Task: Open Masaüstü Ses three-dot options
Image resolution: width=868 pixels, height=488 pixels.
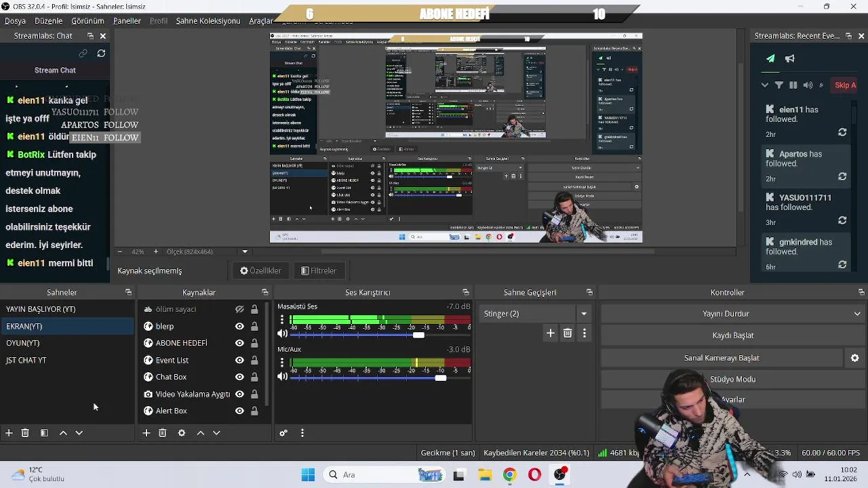Action: [x=282, y=319]
